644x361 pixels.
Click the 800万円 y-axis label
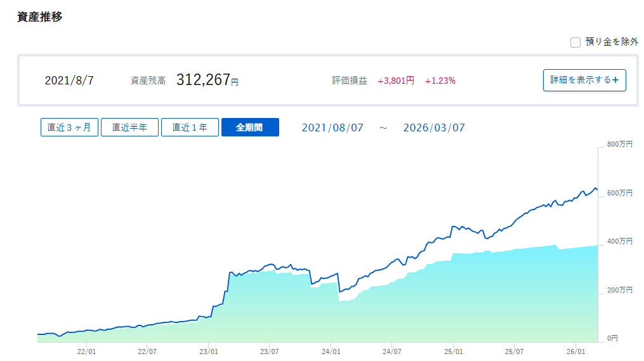pos(620,145)
